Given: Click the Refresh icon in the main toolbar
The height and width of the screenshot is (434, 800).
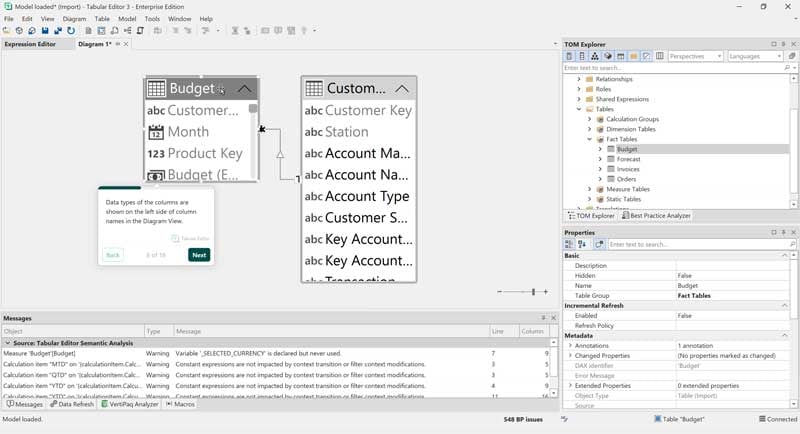Looking at the screenshot, I should pos(71,31).
